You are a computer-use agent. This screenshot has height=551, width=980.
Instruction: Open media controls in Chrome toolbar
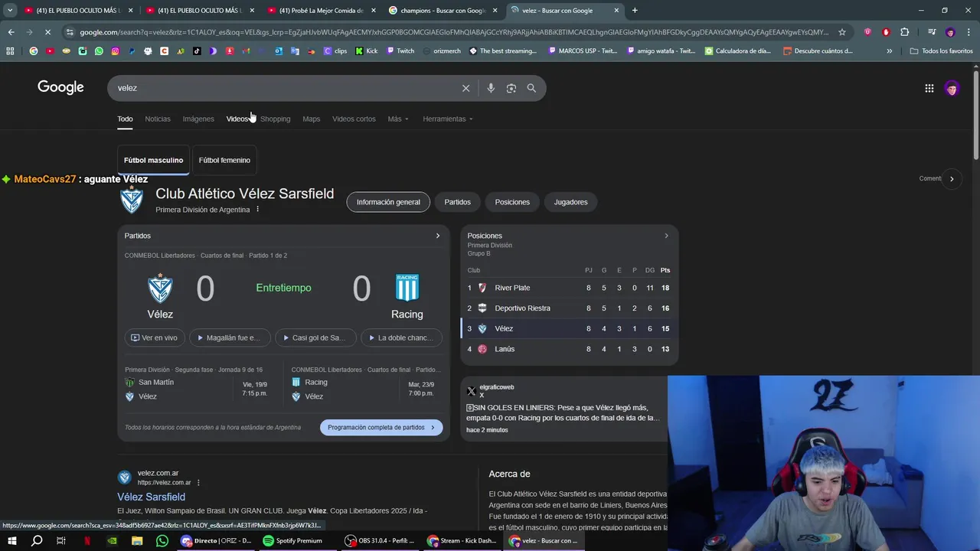point(931,32)
